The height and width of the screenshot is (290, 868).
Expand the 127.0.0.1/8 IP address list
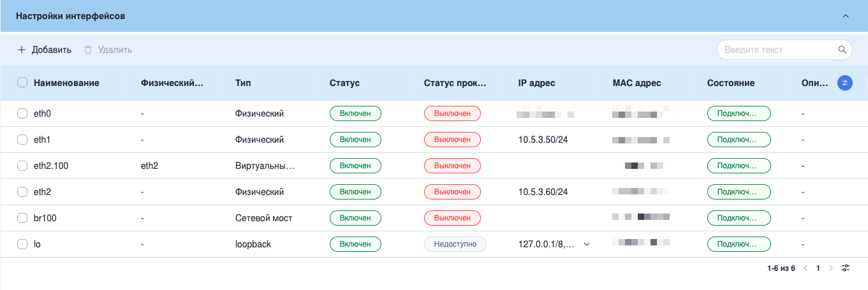[586, 244]
